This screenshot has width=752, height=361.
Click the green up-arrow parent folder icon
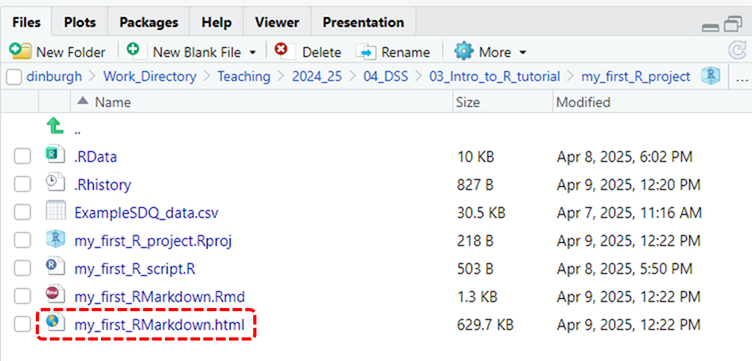pyautogui.click(x=55, y=127)
